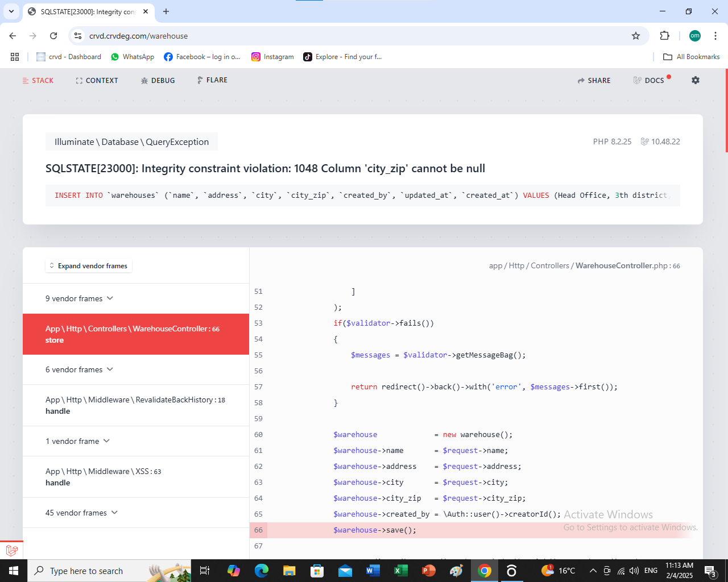728x582 pixels.
Task: Jump to the FLARE section
Action: click(x=212, y=80)
